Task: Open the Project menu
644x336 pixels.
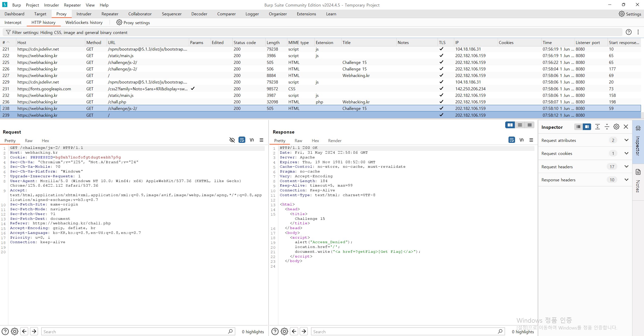Action: (x=32, y=5)
